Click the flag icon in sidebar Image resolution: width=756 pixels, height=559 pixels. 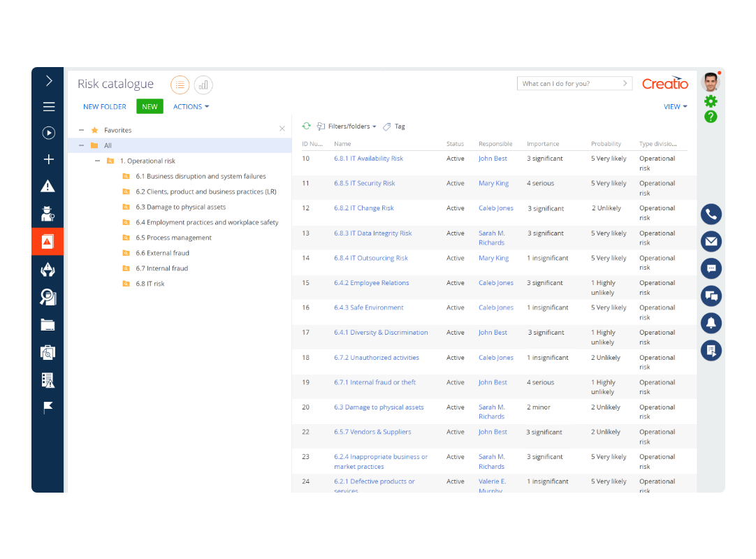click(48, 407)
